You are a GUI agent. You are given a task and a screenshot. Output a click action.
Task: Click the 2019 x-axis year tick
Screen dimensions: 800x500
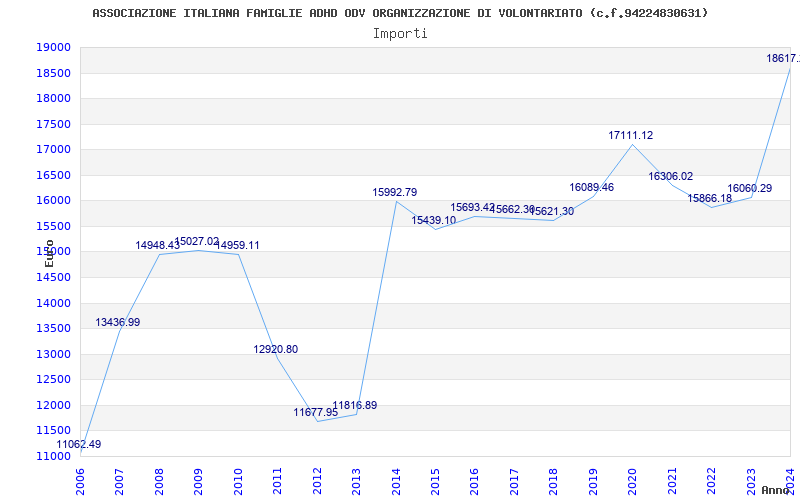(x=593, y=481)
